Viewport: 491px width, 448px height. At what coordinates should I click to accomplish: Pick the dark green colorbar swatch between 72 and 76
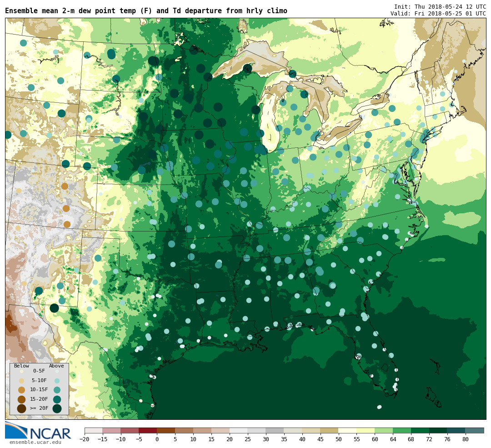coord(438,430)
